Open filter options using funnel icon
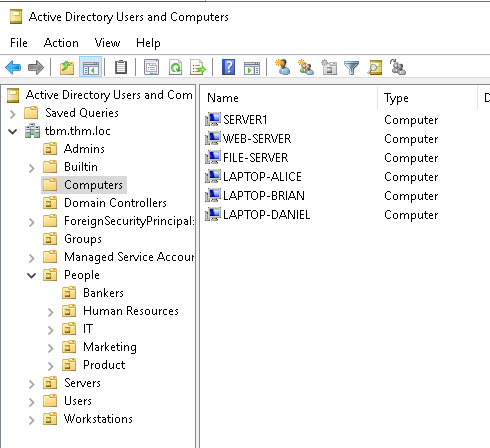The image size is (490, 448). click(351, 68)
